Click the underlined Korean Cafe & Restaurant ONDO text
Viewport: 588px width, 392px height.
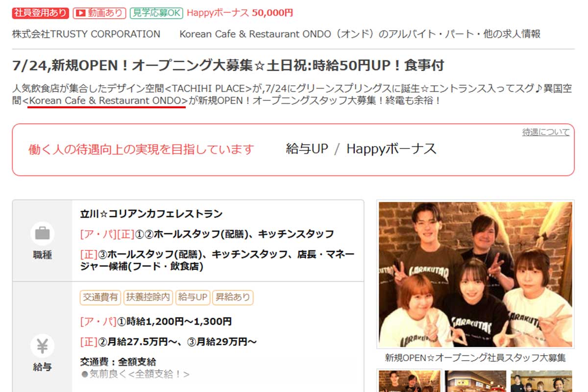point(106,100)
